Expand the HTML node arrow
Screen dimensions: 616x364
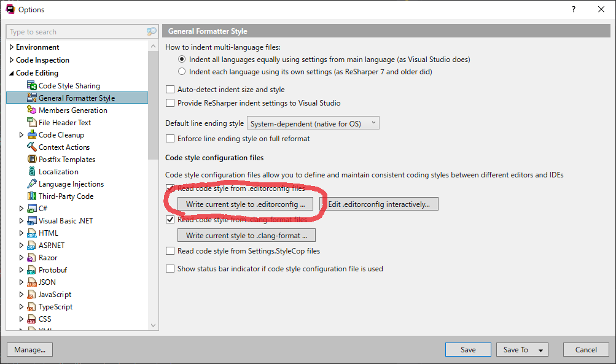click(21, 233)
